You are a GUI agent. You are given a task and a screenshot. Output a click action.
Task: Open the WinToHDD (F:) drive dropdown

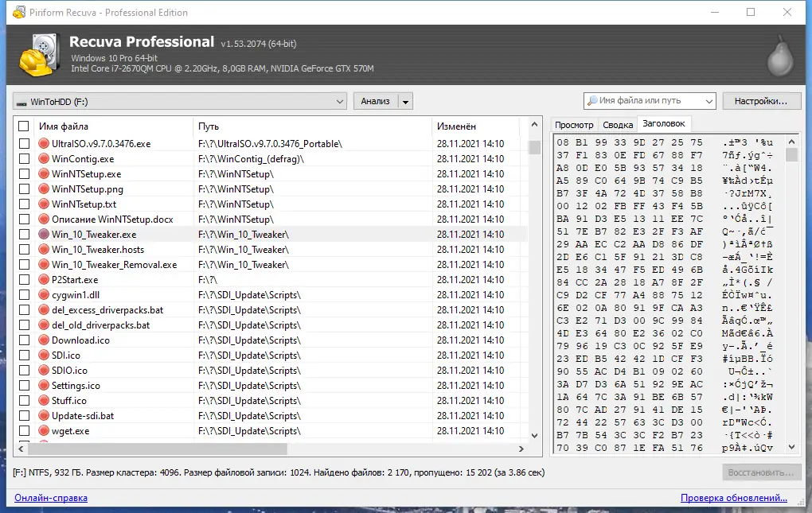click(180, 101)
